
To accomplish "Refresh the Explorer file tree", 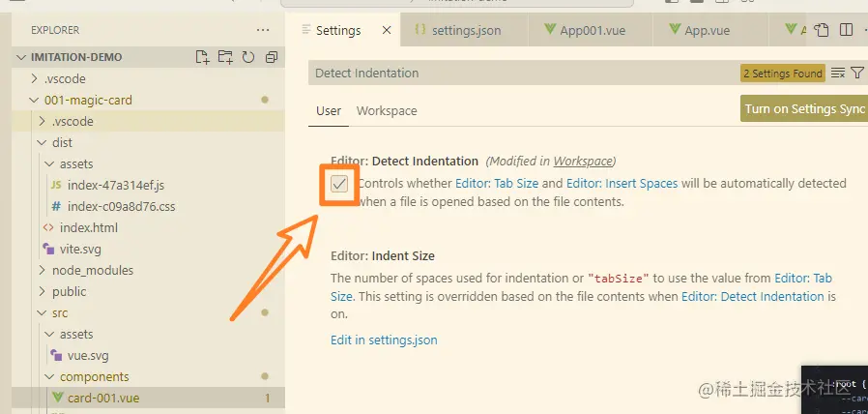I will (x=248, y=57).
